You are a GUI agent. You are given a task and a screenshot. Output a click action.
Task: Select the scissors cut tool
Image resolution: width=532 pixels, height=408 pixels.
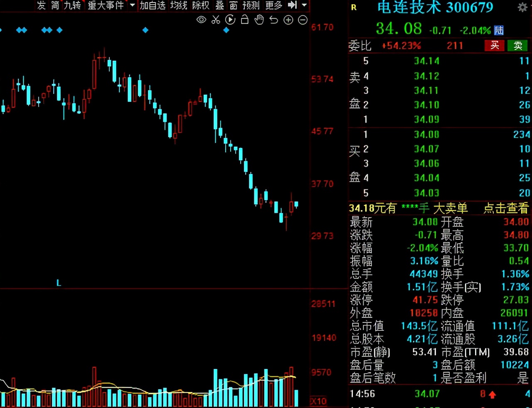pos(216,20)
